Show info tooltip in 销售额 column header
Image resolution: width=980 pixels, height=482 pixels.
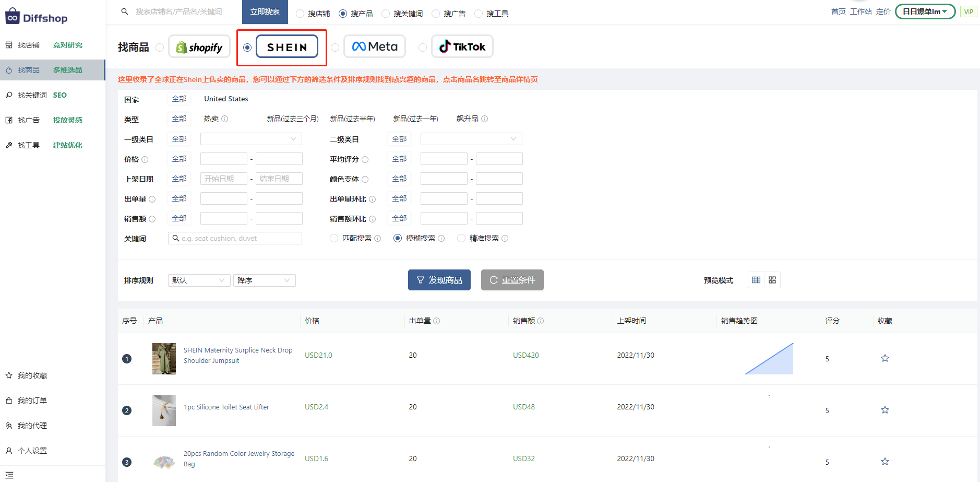coord(541,321)
